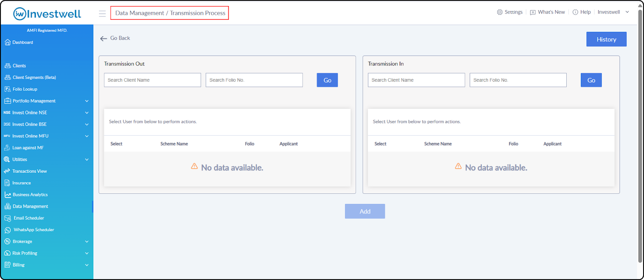This screenshot has height=280, width=644.
Task: Click the What's New chat icon
Action: click(533, 12)
